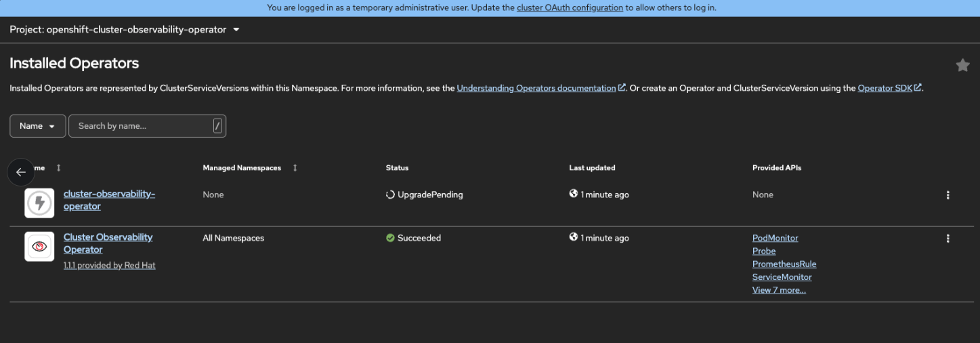Image resolution: width=980 pixels, height=343 pixels.
Task: Open Understanding Operators documentation link
Action: pyautogui.click(x=540, y=88)
